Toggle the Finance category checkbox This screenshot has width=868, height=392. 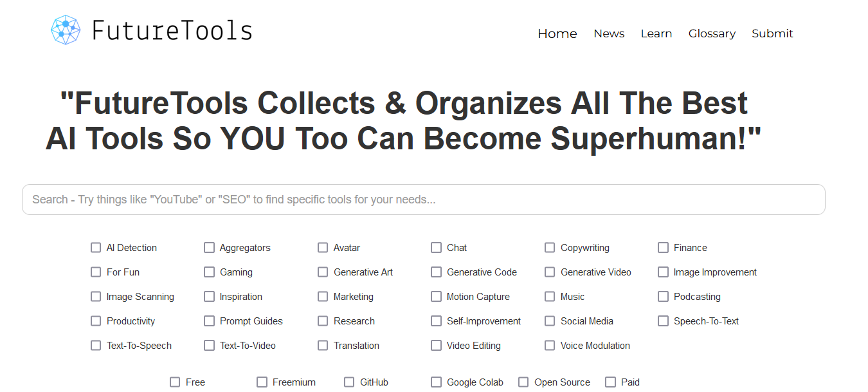(x=663, y=248)
